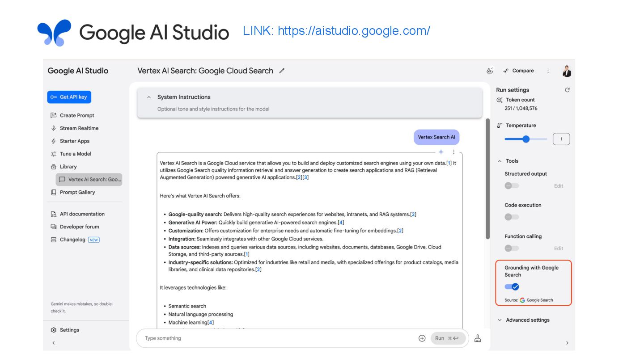The image size is (644, 362).
Task: Click the Library archive icon
Action: point(54,167)
